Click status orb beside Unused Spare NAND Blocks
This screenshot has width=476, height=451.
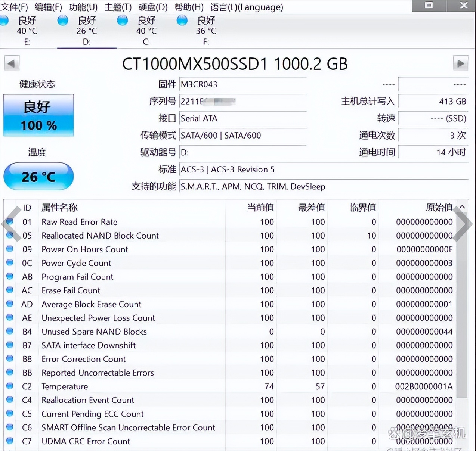pyautogui.click(x=10, y=331)
